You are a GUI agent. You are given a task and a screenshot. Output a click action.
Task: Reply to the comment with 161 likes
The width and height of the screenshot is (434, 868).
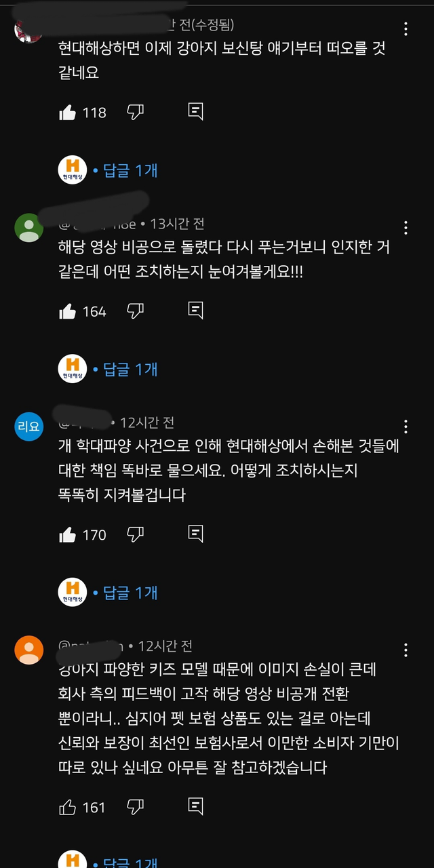click(195, 807)
